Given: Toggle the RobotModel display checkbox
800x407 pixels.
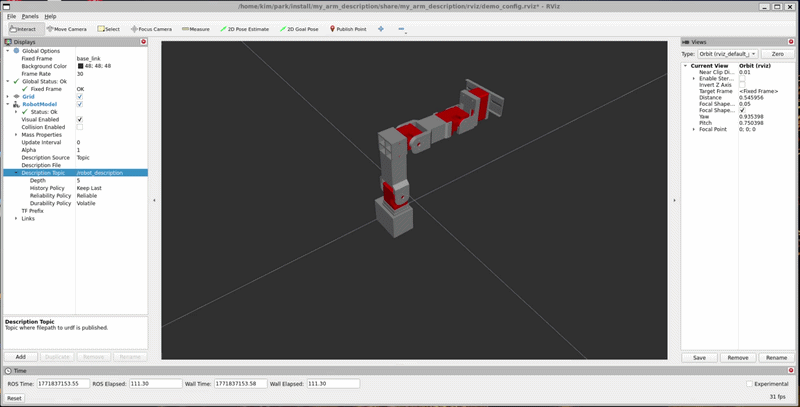Looking at the screenshot, I should coord(80,104).
